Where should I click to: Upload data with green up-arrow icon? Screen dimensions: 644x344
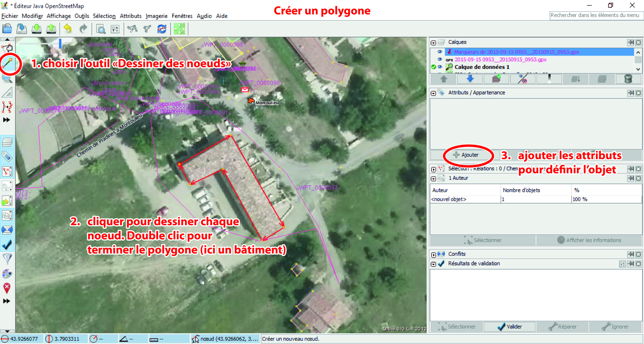[x=51, y=29]
